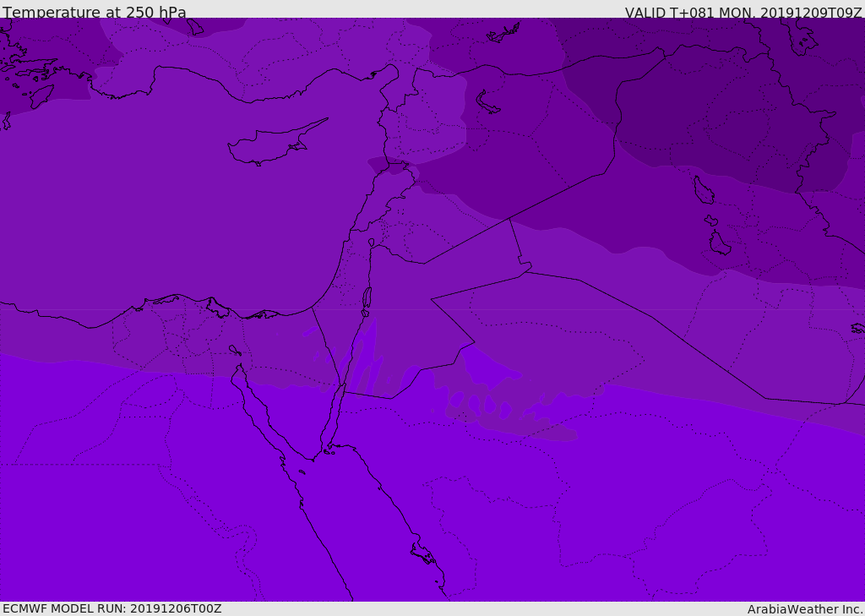Click the Dead Sea outline
Image resolution: width=865 pixels, height=616 pixels.
pos(367,299)
